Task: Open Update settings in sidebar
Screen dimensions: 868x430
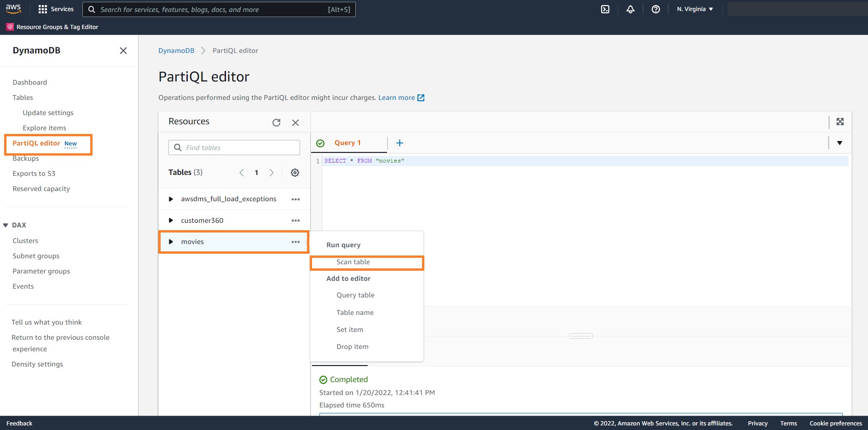Action: coord(48,113)
